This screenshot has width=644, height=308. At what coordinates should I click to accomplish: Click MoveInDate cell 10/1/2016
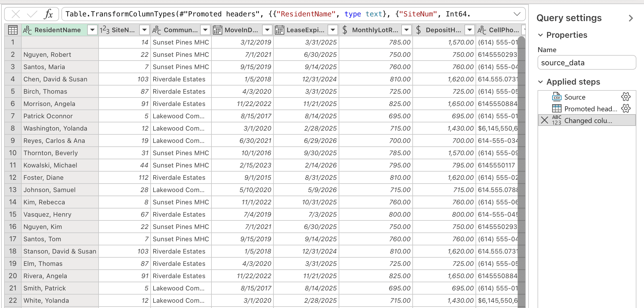(242, 153)
